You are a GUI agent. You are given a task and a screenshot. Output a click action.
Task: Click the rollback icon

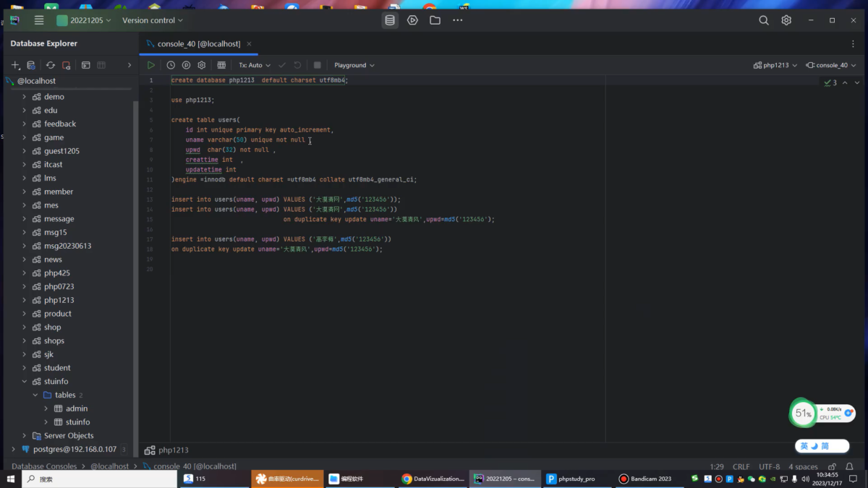(297, 65)
